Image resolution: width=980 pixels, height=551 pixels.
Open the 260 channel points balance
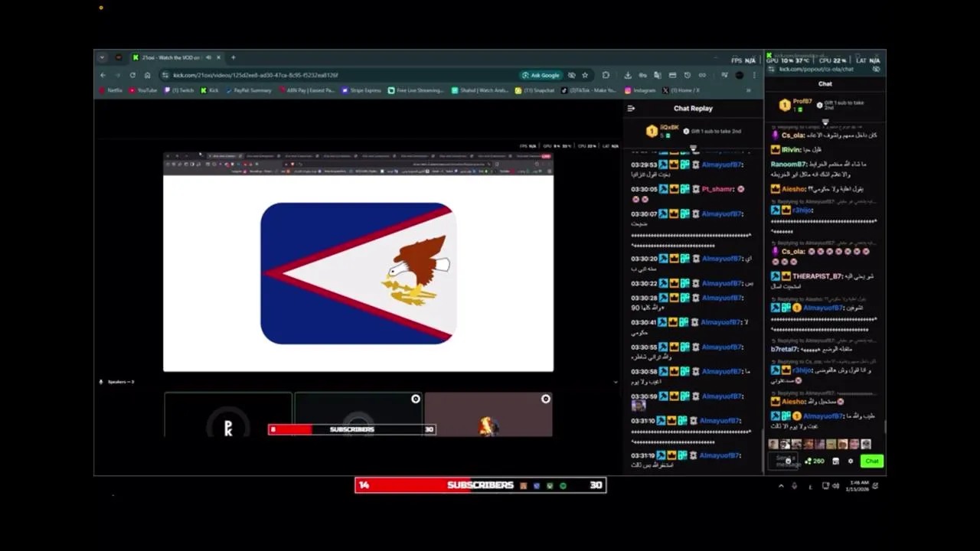pos(815,461)
